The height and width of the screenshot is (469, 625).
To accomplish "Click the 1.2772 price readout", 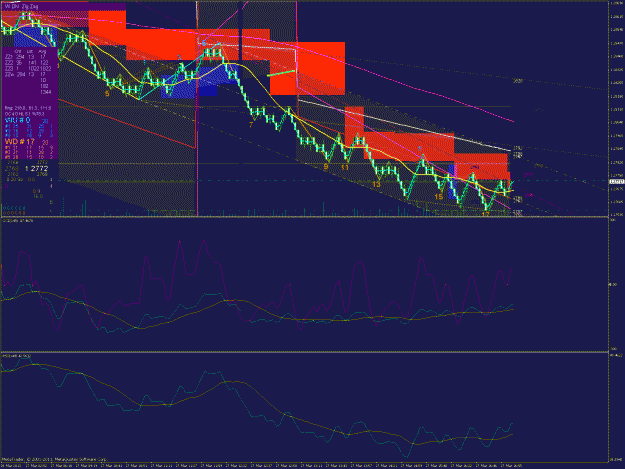I will (x=36, y=169).
